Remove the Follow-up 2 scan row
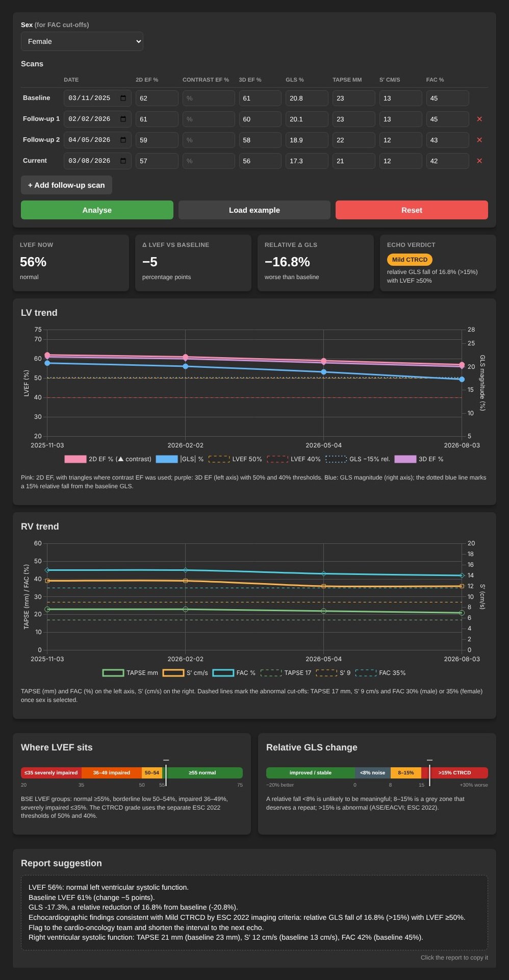 click(x=479, y=140)
